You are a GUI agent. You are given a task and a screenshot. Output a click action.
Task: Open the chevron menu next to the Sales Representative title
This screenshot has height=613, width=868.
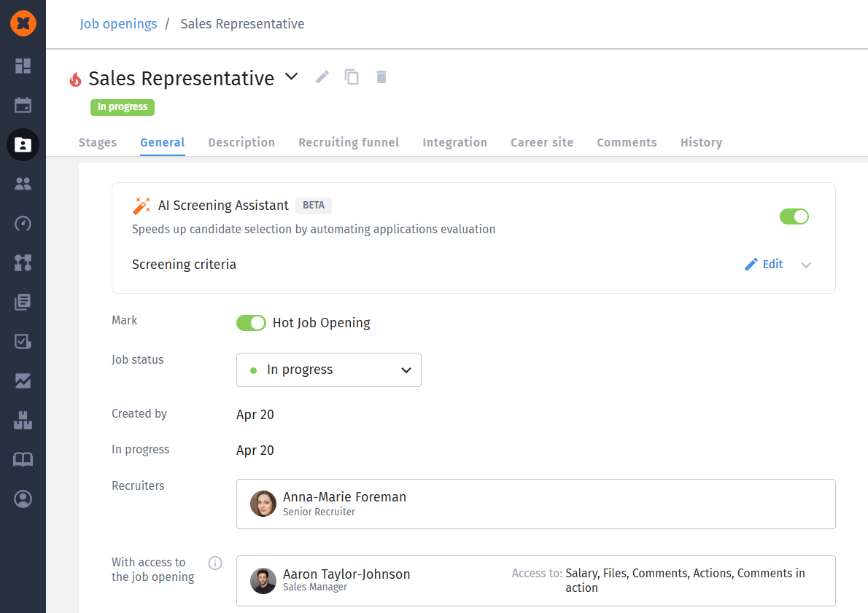[x=291, y=77]
